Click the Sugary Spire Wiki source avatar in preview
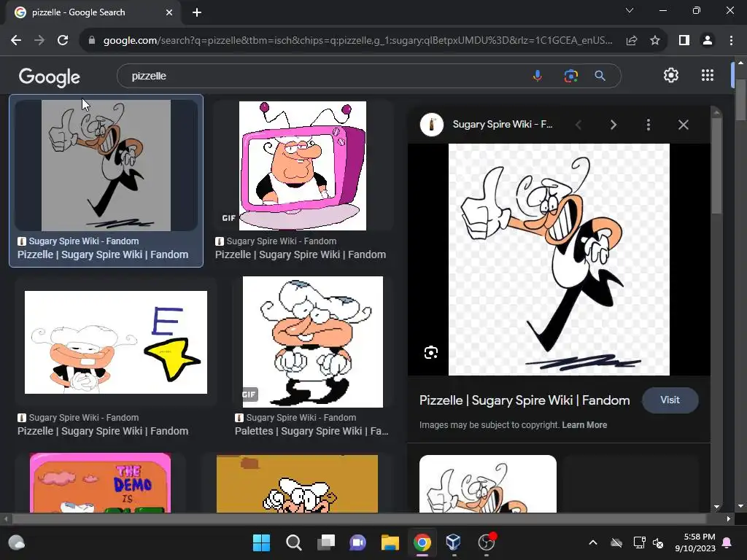Viewport: 747px width, 560px height. pos(432,125)
